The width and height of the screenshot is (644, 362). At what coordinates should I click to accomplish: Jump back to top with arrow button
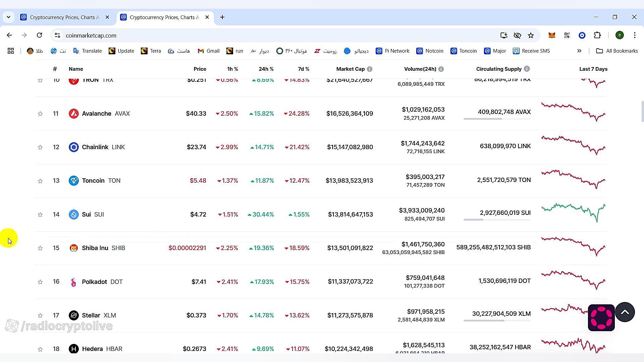coord(625,312)
